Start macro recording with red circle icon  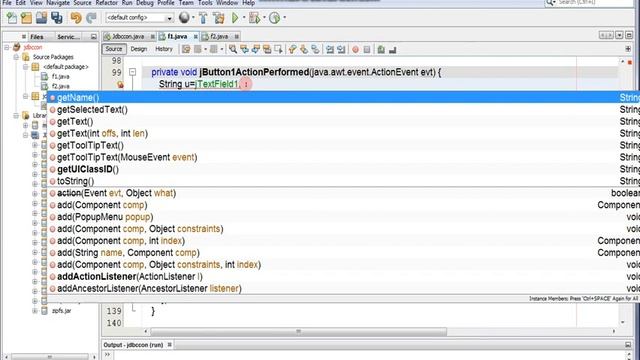(x=356, y=49)
